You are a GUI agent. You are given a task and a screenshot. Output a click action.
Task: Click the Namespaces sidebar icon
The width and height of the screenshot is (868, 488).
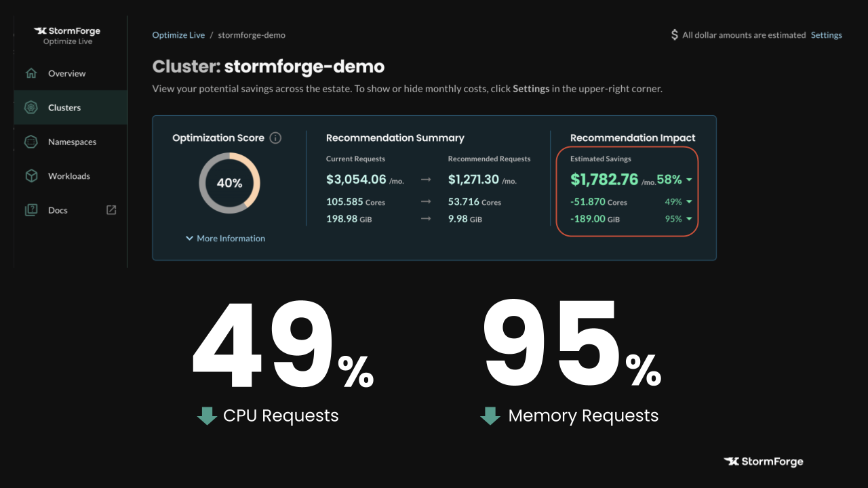click(31, 142)
